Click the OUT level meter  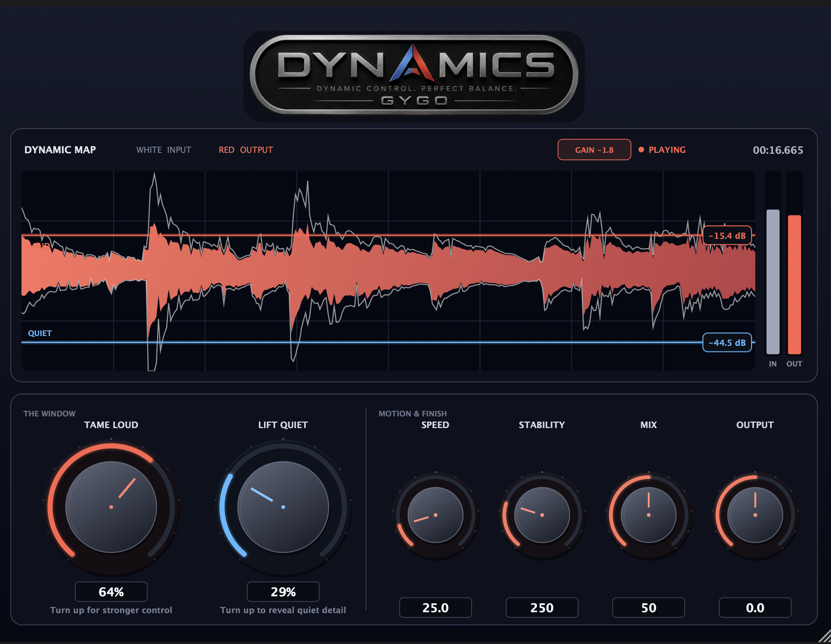coord(795,263)
